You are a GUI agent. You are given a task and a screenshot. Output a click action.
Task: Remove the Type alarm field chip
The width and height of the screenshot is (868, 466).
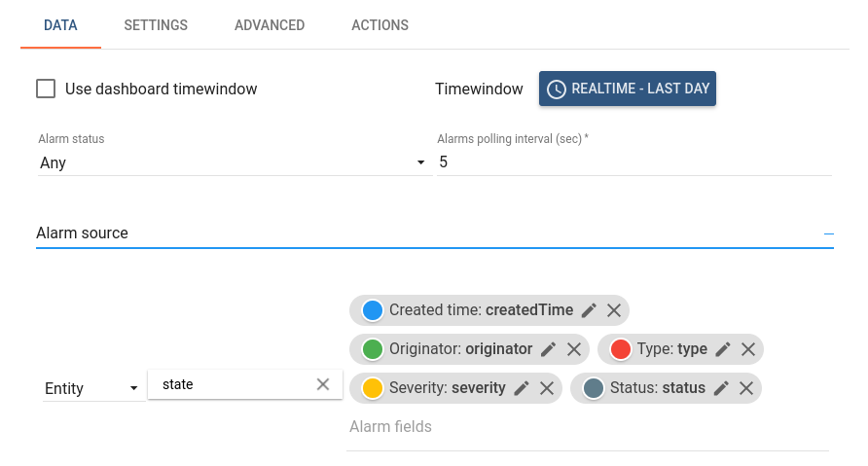(x=748, y=349)
